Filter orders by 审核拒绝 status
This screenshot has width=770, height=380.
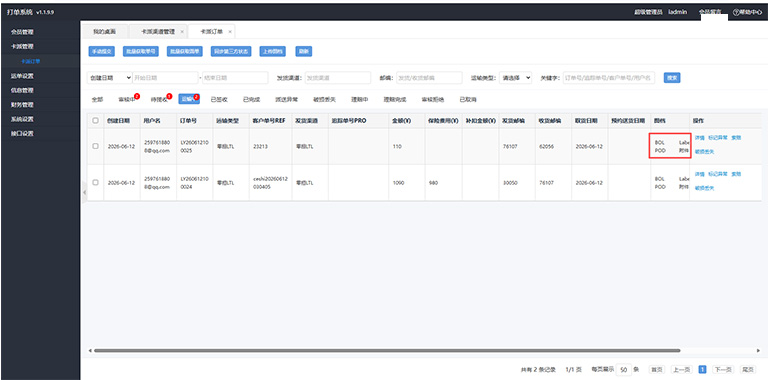[x=433, y=99]
